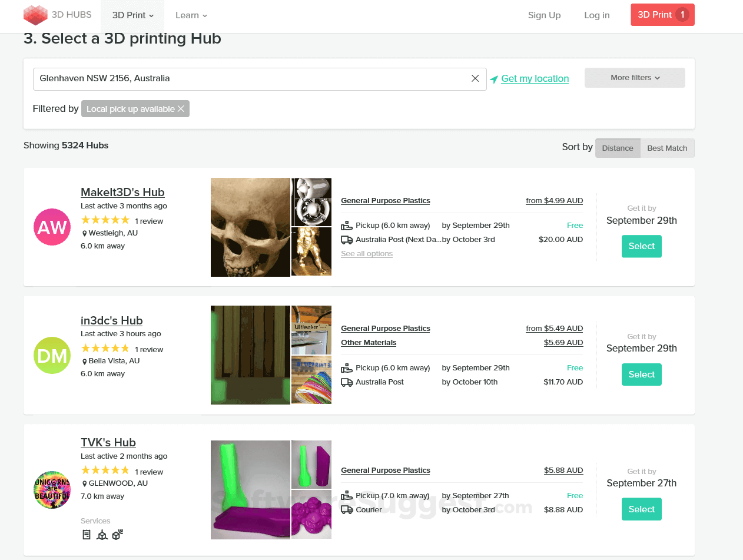
Task: Select the clipboard services icon under TVK's Hub
Action: [x=87, y=535]
